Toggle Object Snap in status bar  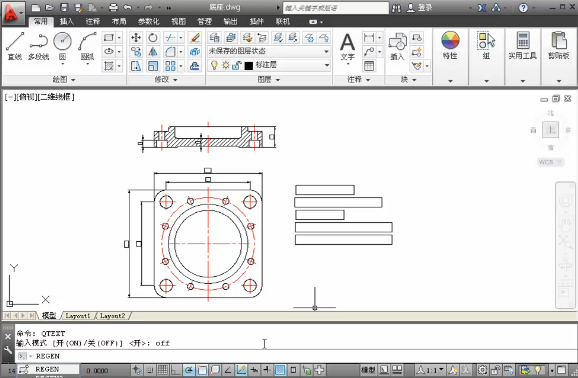point(202,370)
